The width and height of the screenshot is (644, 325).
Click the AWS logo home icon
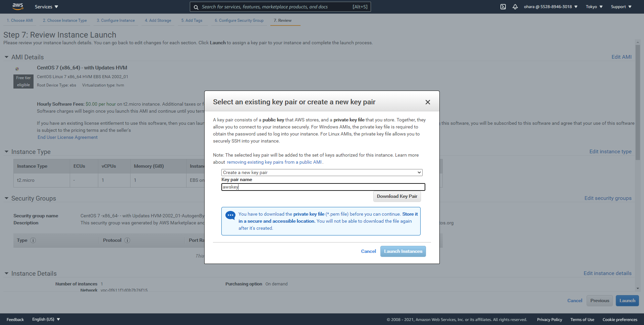click(x=18, y=6)
